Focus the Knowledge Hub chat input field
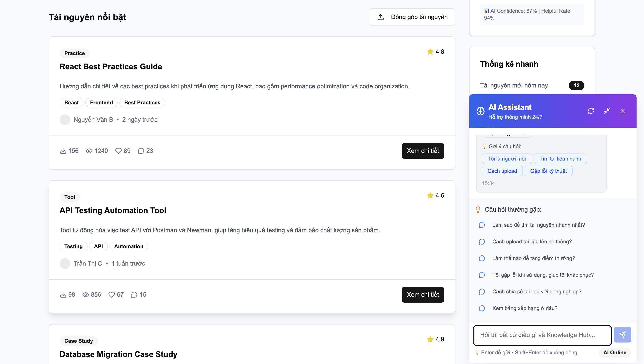 pyautogui.click(x=542, y=335)
